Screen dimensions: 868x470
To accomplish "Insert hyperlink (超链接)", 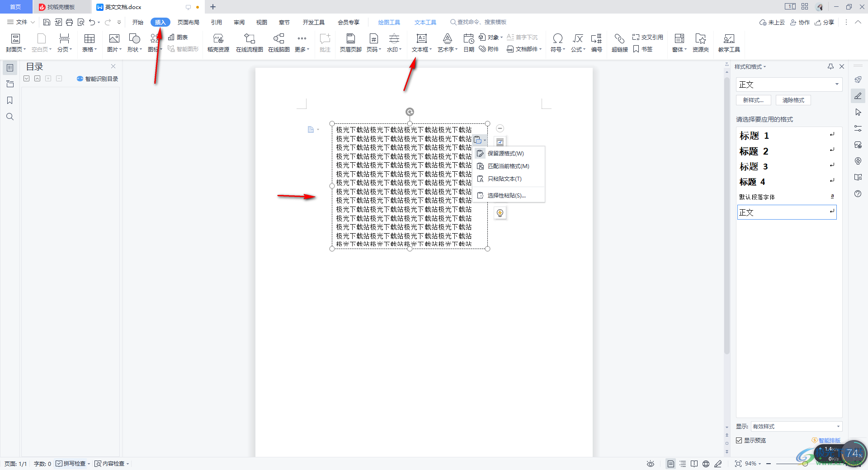I will point(620,43).
